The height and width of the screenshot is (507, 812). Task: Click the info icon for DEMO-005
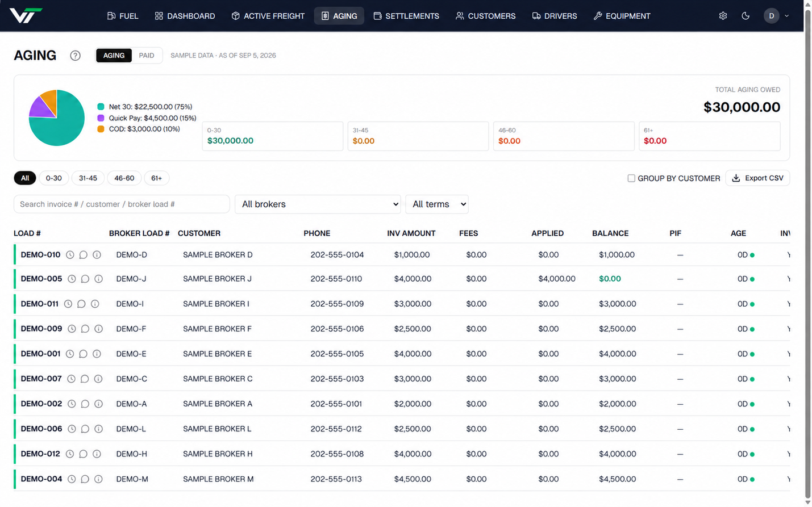(x=98, y=279)
